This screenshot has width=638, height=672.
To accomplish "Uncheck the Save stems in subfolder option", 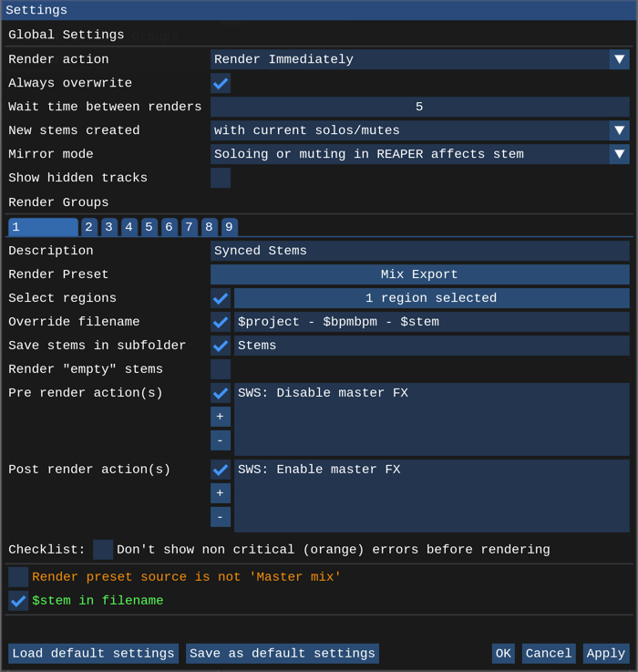I will tap(221, 346).
